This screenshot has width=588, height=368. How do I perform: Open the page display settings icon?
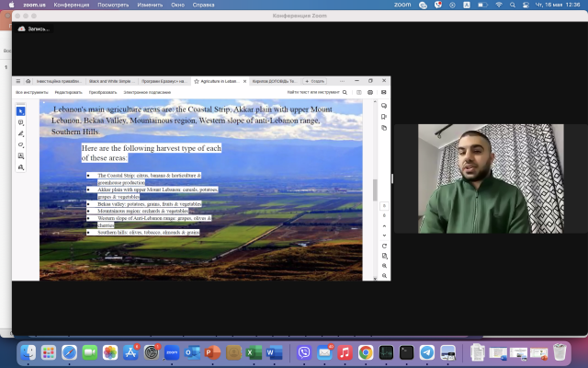384,256
